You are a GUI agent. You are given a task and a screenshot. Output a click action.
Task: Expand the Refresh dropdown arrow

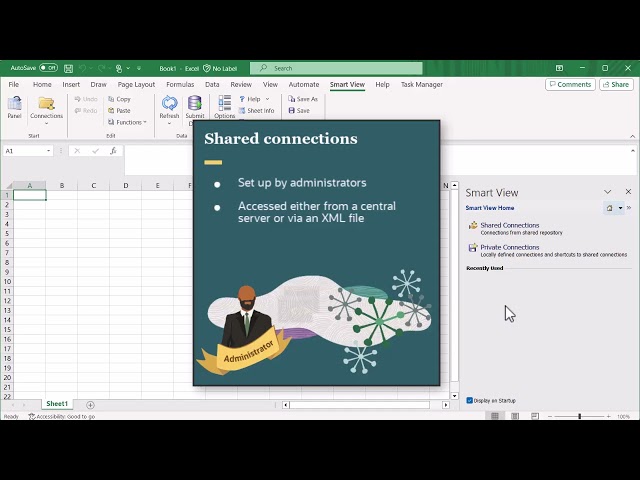tap(169, 123)
